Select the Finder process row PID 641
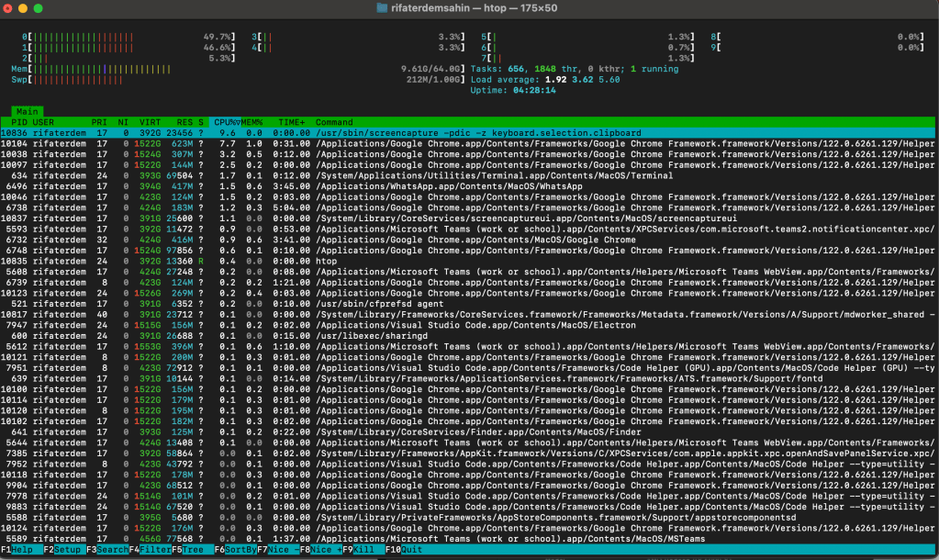 (468, 432)
